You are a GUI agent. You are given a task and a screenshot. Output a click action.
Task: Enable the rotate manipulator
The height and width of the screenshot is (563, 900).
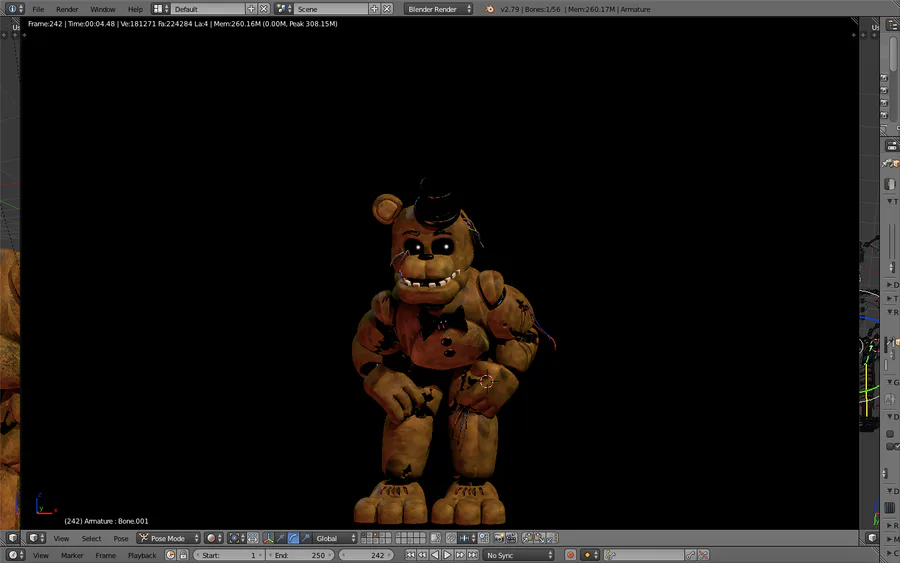click(293, 538)
